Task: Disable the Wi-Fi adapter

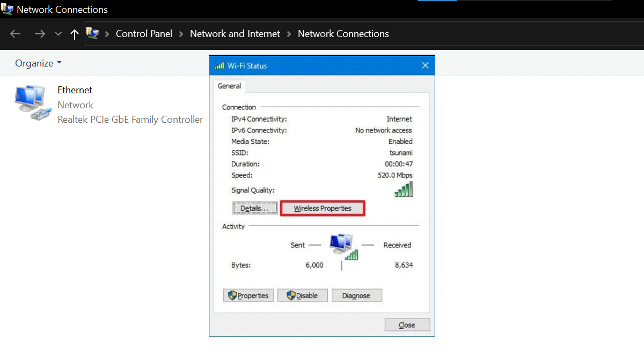Action: tap(303, 295)
